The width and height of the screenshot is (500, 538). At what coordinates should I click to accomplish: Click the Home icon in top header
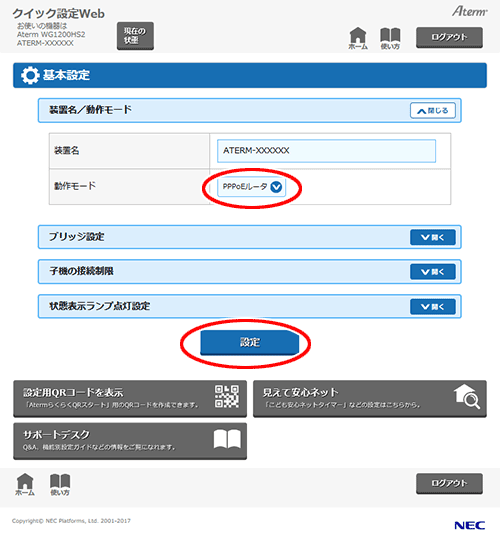[358, 38]
